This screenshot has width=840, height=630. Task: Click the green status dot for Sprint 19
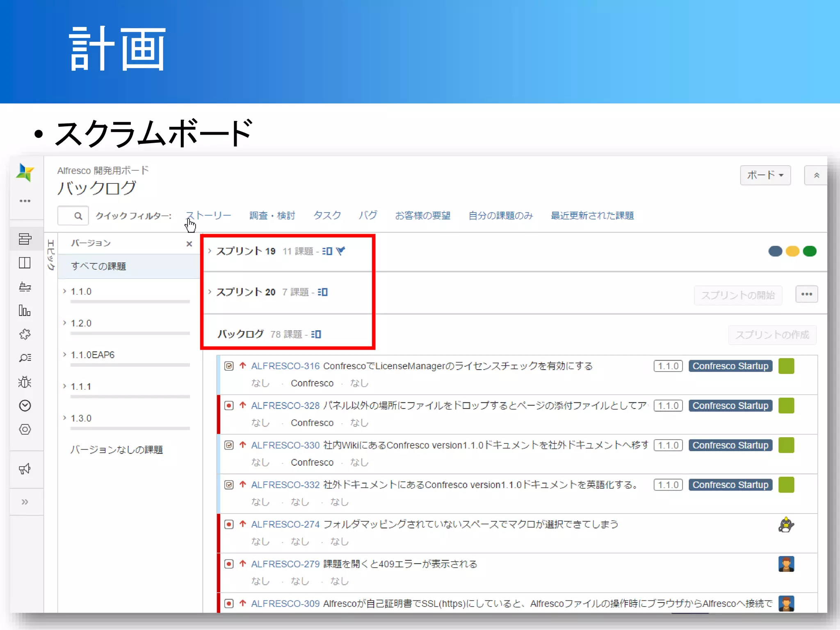(810, 251)
